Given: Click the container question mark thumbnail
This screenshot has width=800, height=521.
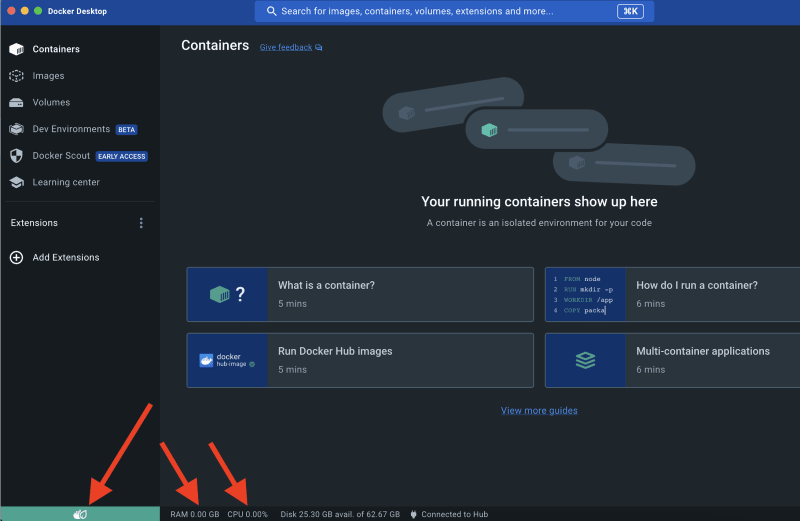Looking at the screenshot, I should coord(228,294).
